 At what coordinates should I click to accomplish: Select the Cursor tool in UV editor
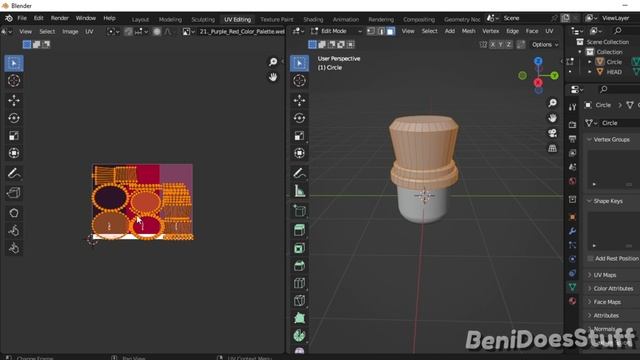click(x=14, y=81)
